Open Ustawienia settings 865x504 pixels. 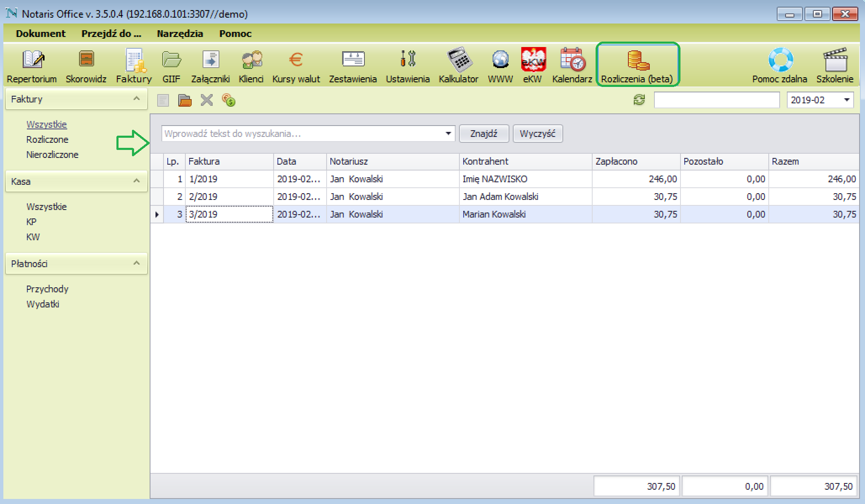coord(408,66)
